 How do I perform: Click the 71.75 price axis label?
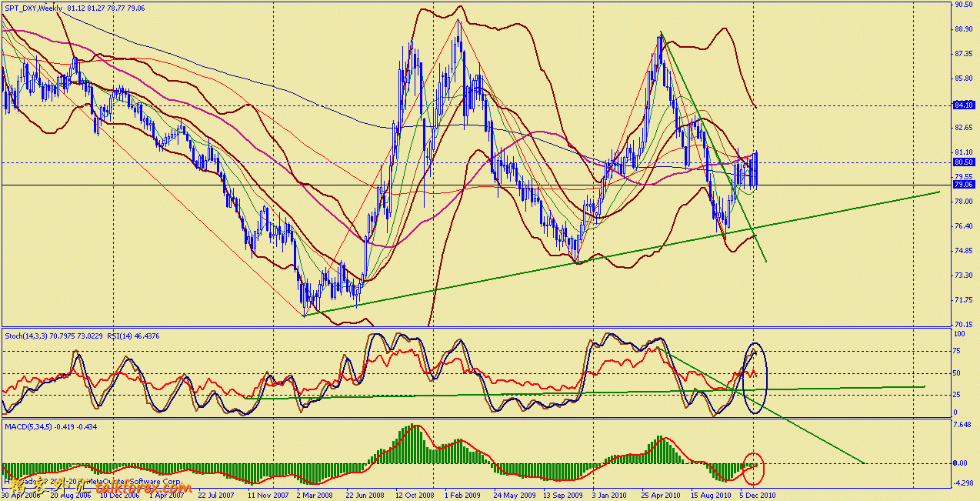(964, 300)
